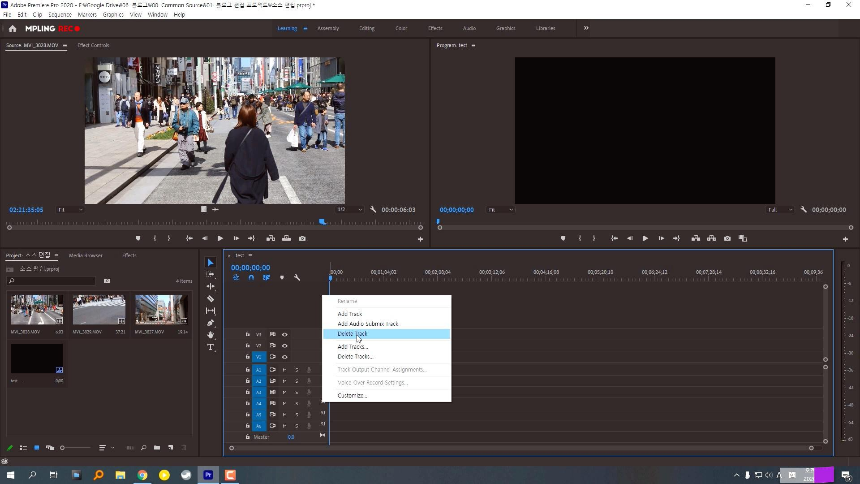The width and height of the screenshot is (860, 484).
Task: Toggle Snap magnet icon in the timeline
Action: point(251,277)
